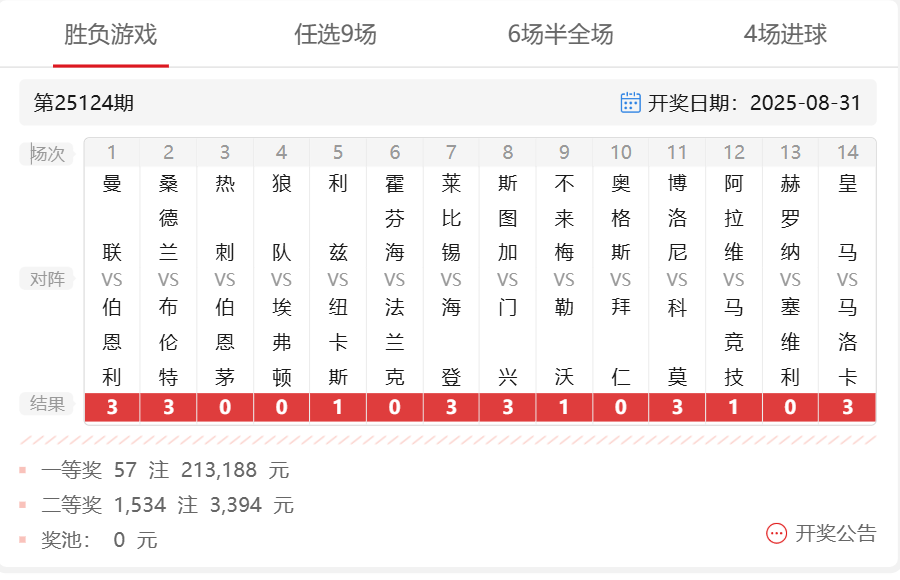Select match number 7 header
Screen dimensions: 900x580
451,152
